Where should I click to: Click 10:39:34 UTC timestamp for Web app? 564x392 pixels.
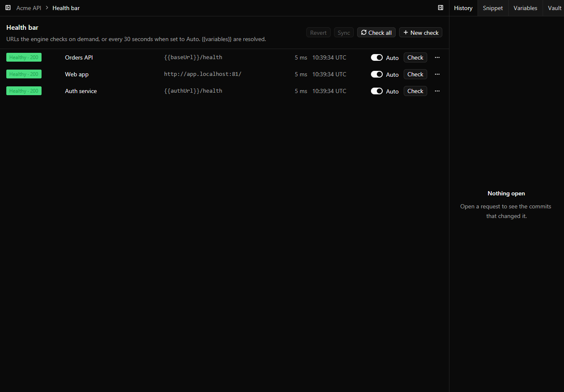pos(329,74)
